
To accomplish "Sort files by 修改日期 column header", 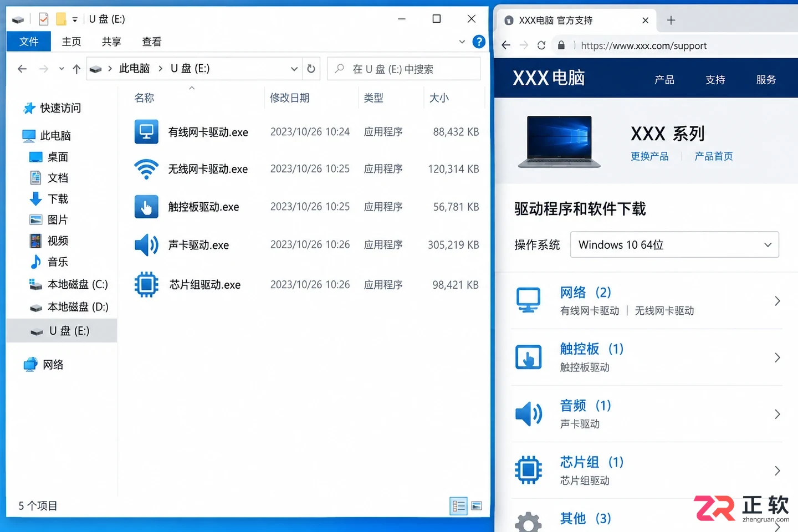I will tap(289, 98).
